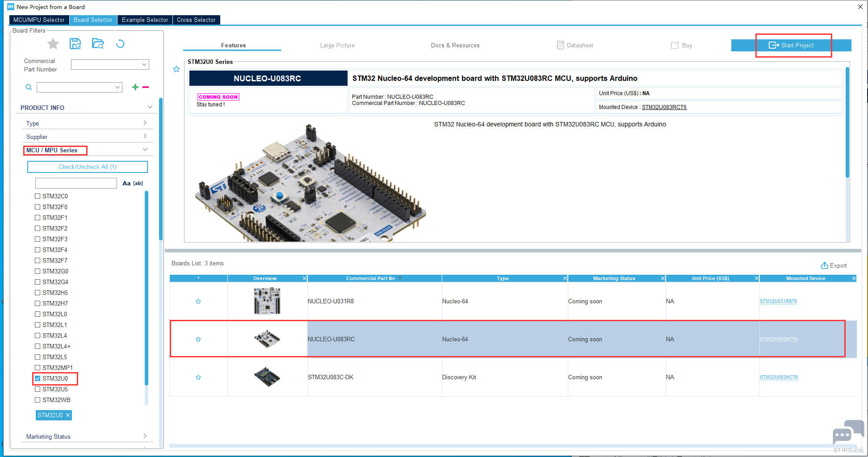Image resolution: width=868 pixels, height=457 pixels.
Task: Click the red minus remove filter icon
Action: (x=146, y=87)
